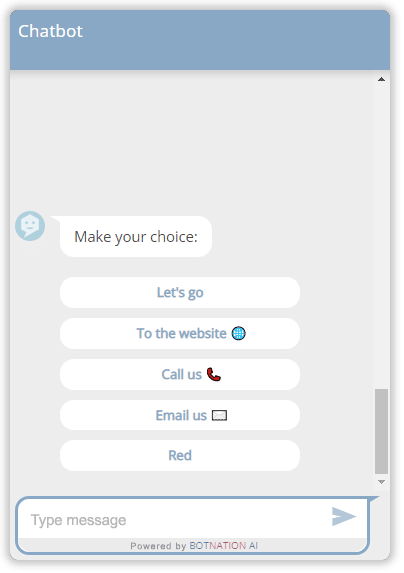Click the empty scrollbar track above the thumb
Viewport: 404px width, 573px height.
coord(381,236)
